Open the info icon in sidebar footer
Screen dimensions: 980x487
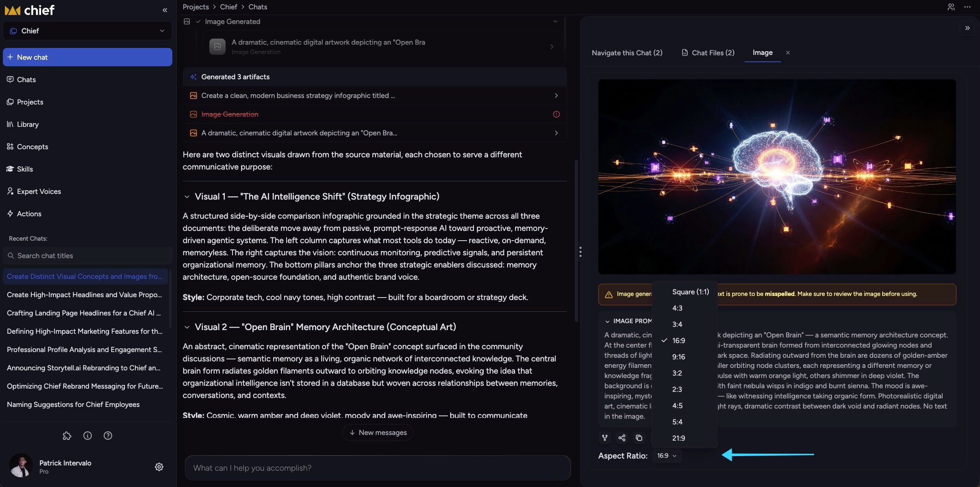click(x=87, y=436)
